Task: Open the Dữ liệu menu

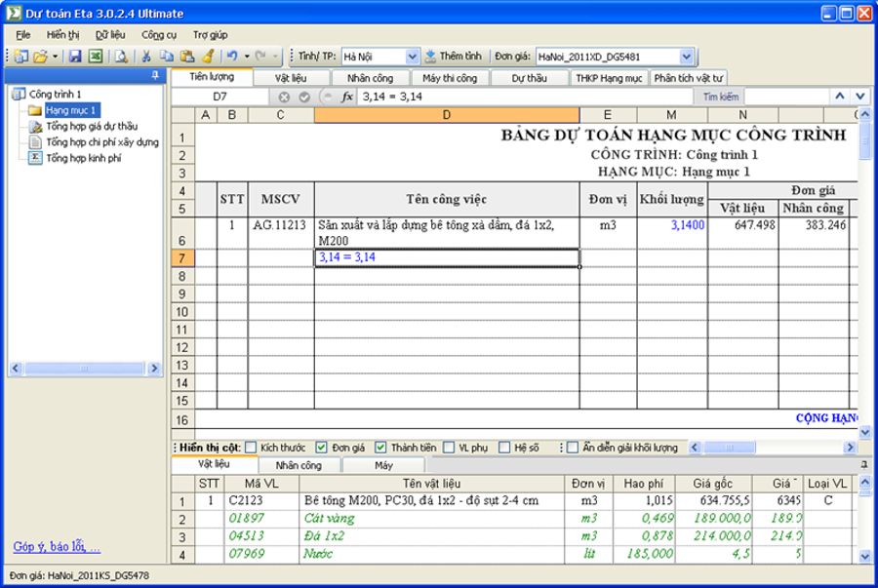Action: tap(110, 34)
